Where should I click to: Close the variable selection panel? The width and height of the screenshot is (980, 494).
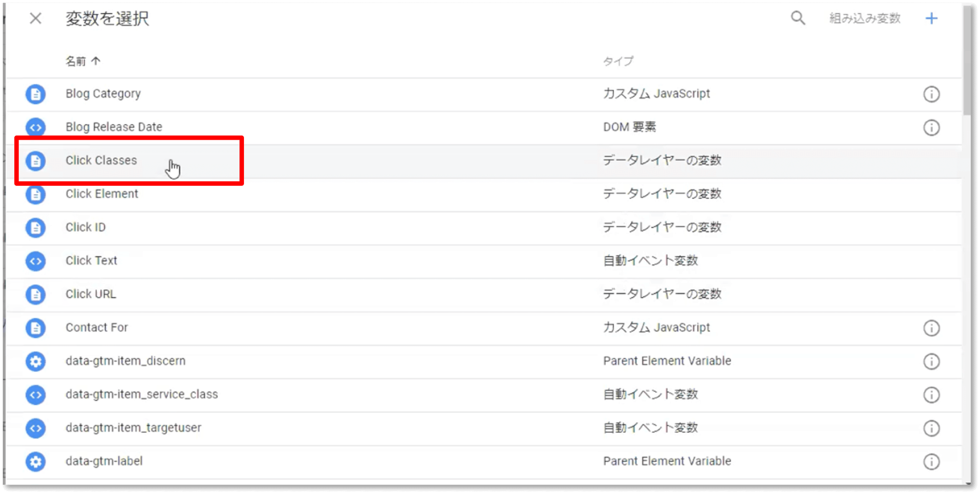coord(35,19)
